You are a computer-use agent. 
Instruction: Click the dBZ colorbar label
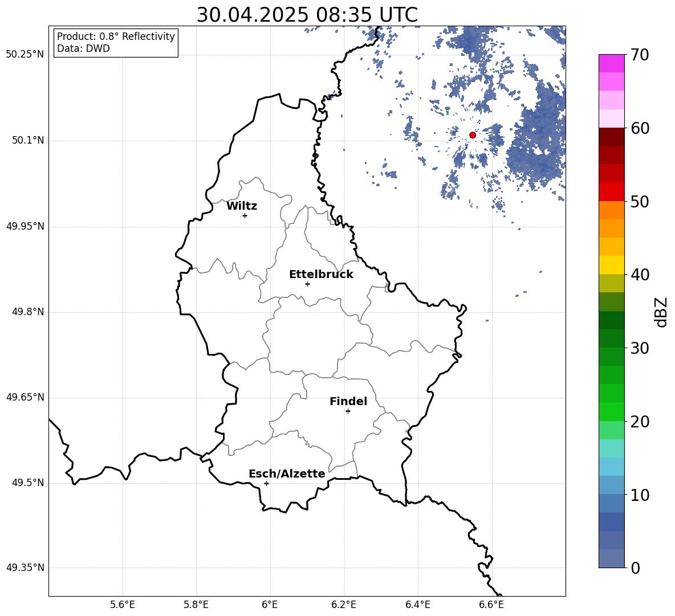coord(662,312)
